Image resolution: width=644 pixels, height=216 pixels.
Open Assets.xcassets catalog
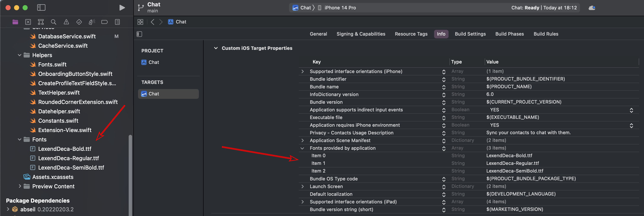pyautogui.click(x=53, y=177)
